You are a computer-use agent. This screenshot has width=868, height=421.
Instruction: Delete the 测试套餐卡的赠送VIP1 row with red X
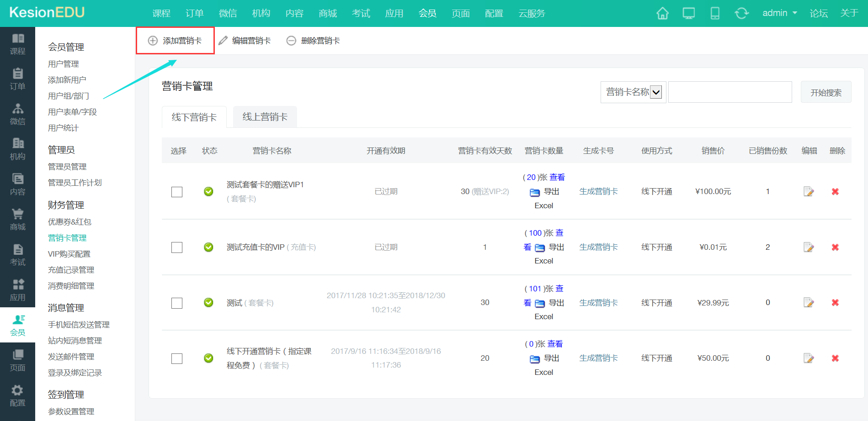point(835,192)
